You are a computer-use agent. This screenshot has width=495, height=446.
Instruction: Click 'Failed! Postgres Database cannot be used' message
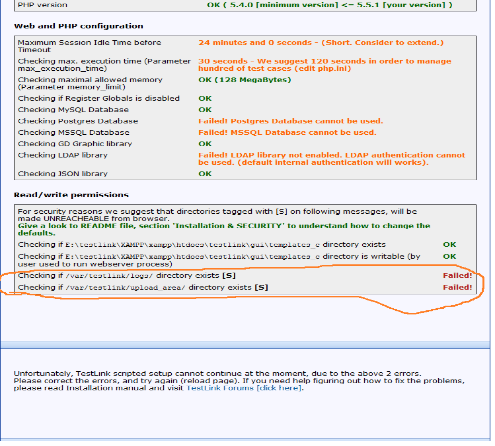pyautogui.click(x=291, y=121)
